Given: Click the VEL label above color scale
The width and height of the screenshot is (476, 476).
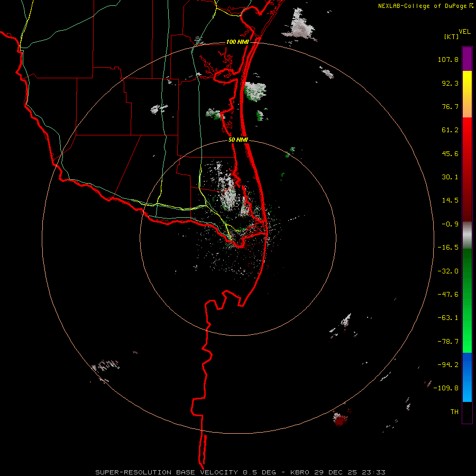Looking at the screenshot, I should pos(464,32).
